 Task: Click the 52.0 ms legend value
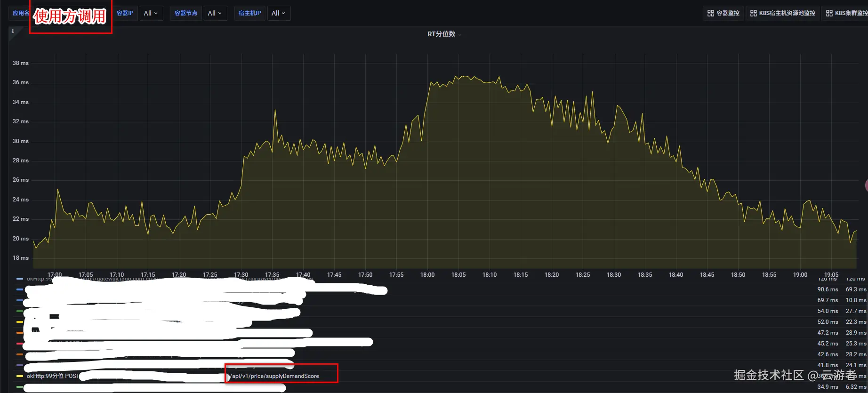(x=828, y=322)
